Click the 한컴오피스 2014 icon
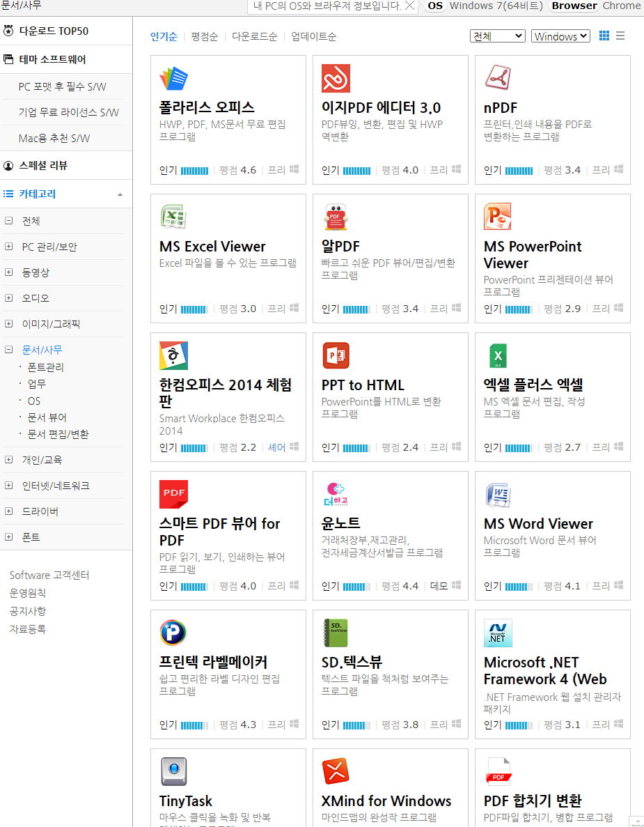The image size is (644, 827). pyautogui.click(x=173, y=355)
